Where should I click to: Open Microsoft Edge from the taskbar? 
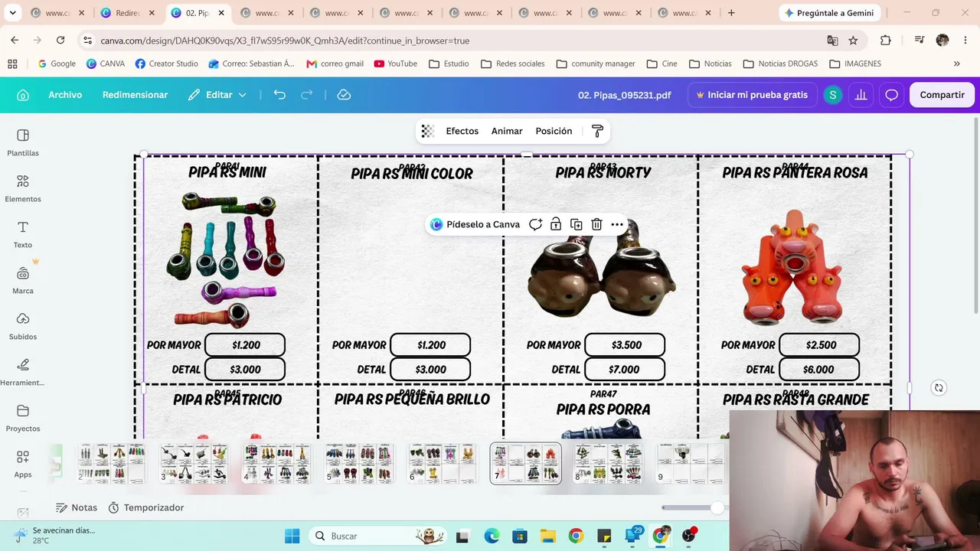tap(492, 536)
